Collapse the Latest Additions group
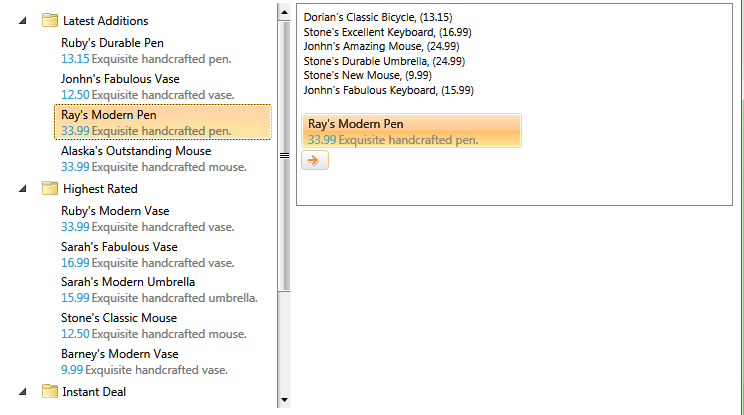The height and width of the screenshot is (415, 744). pyautogui.click(x=23, y=21)
